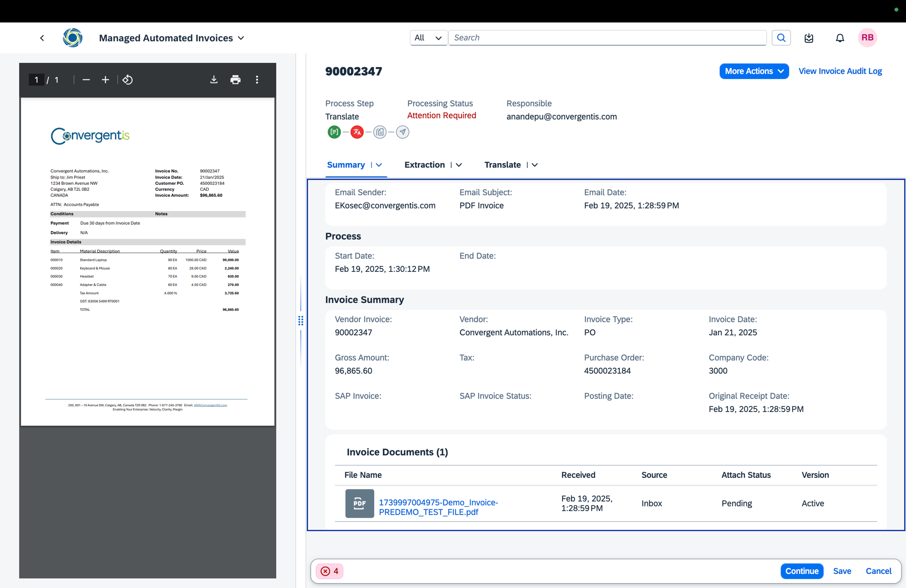Click the Invoice Documents (1) heading

point(397,452)
